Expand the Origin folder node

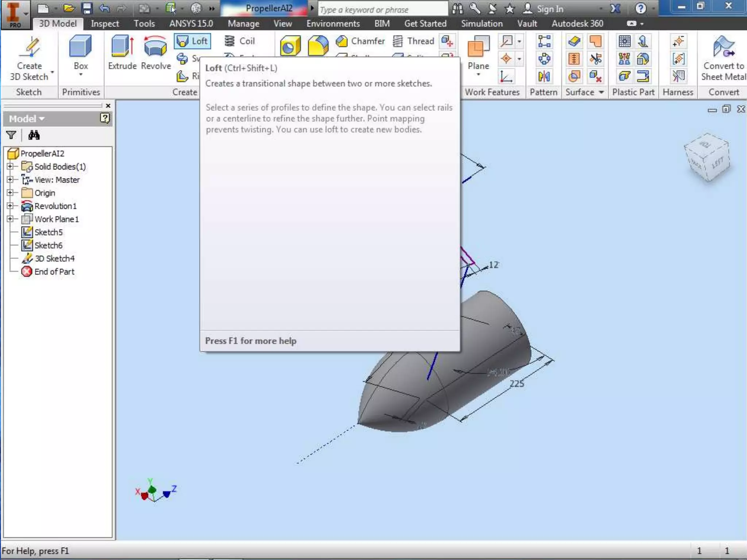pos(10,193)
